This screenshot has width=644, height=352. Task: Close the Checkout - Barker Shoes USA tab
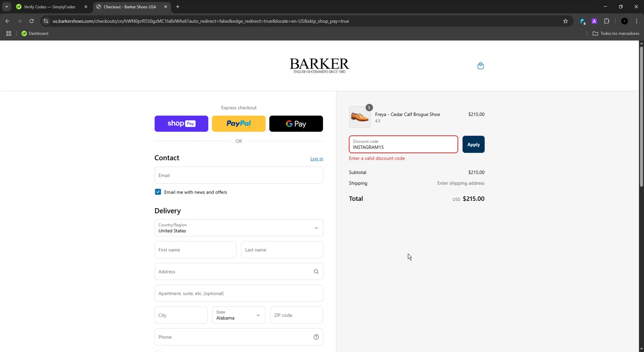pyautogui.click(x=166, y=7)
